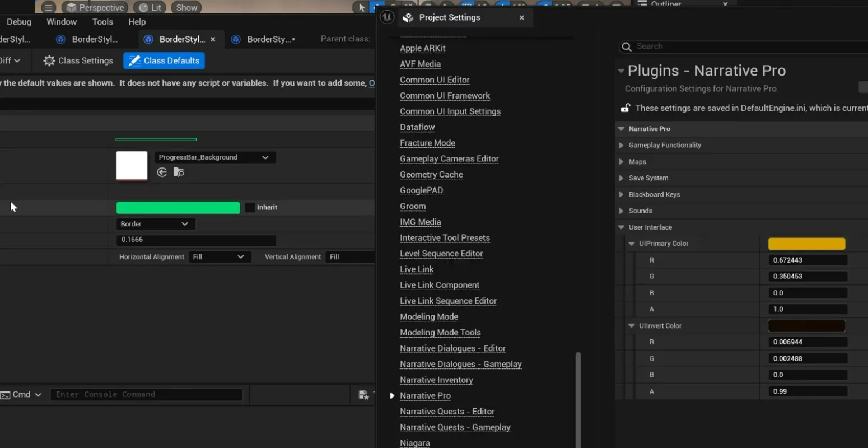Open the Apple ARKit settings
The width and height of the screenshot is (868, 448).
[x=423, y=48]
